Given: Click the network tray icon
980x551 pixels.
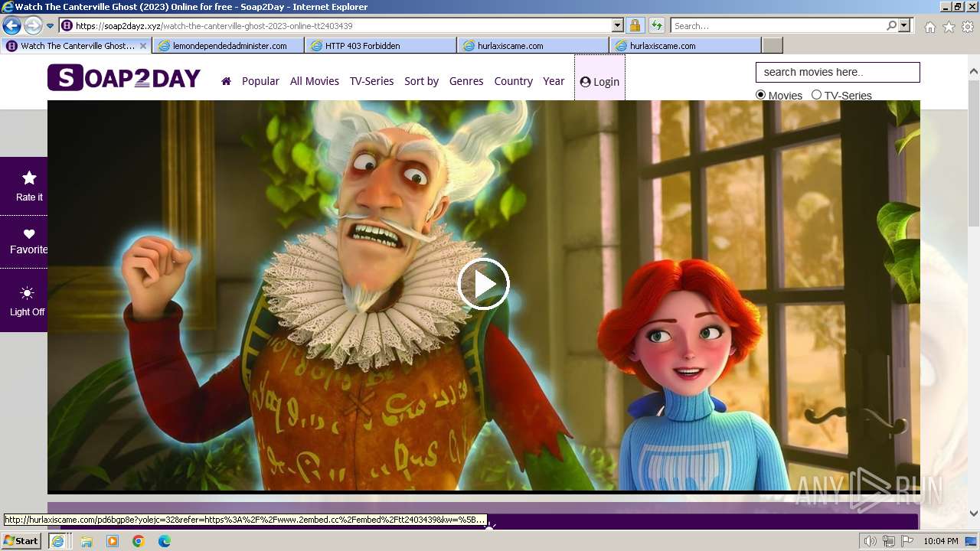Looking at the screenshot, I should pyautogui.click(x=889, y=541).
